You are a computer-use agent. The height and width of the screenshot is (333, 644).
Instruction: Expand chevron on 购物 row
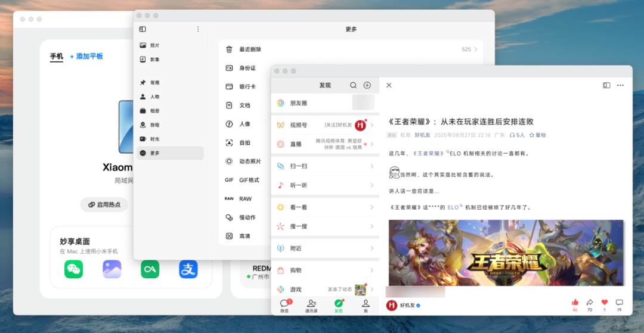(371, 270)
